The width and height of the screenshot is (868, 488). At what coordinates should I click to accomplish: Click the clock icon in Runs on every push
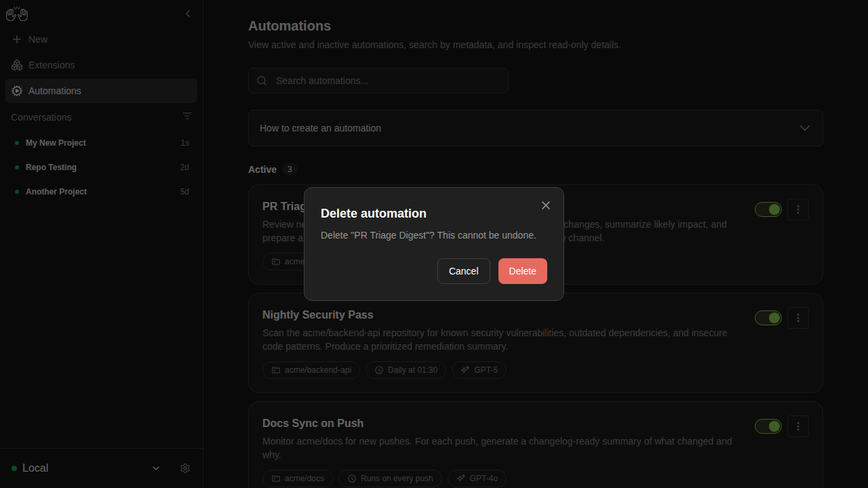(352, 479)
